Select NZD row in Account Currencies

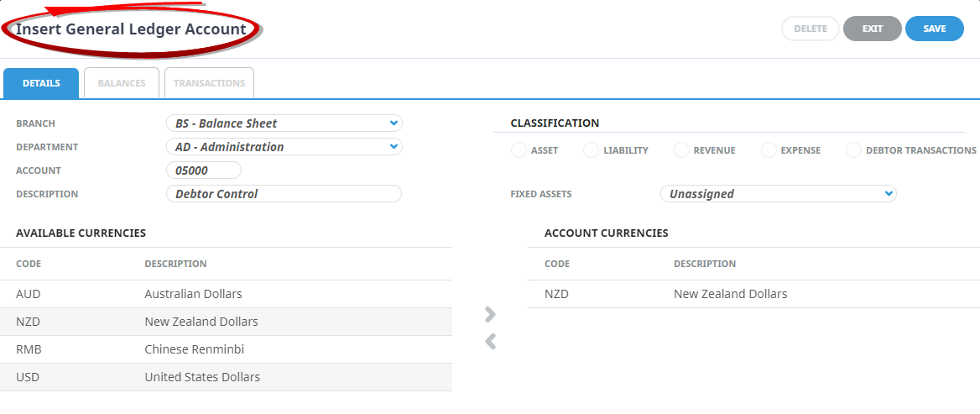point(753,294)
